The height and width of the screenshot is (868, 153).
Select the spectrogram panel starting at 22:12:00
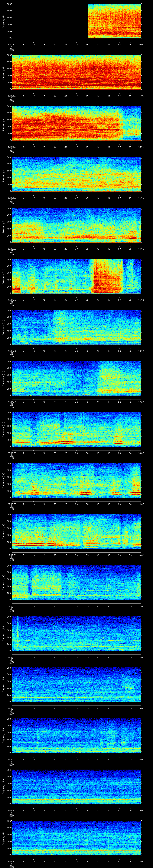pos(77,174)
